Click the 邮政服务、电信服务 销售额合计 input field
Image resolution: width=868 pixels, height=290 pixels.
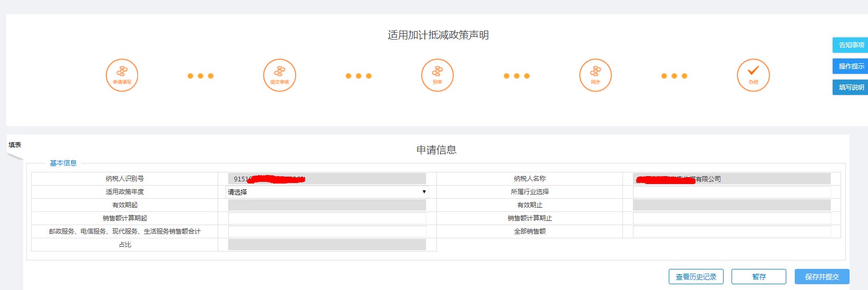(327, 231)
